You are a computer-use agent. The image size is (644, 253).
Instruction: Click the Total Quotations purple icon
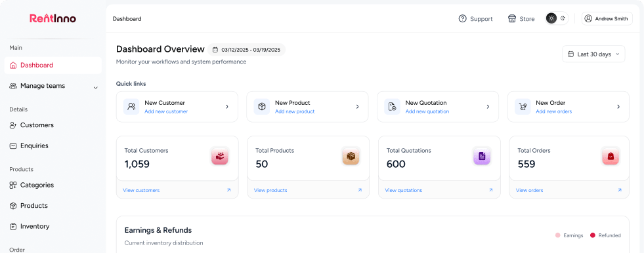click(x=482, y=156)
